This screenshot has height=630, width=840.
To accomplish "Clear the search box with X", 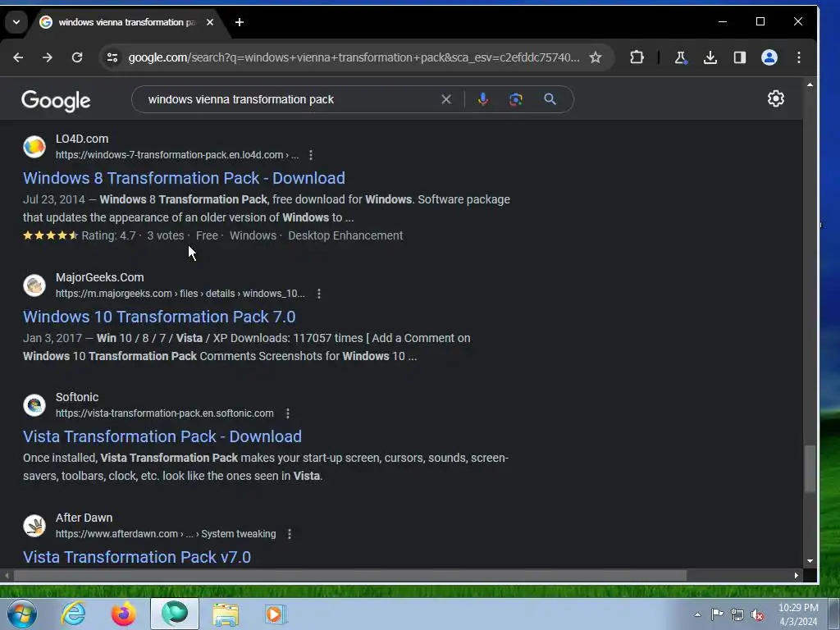I will click(446, 99).
